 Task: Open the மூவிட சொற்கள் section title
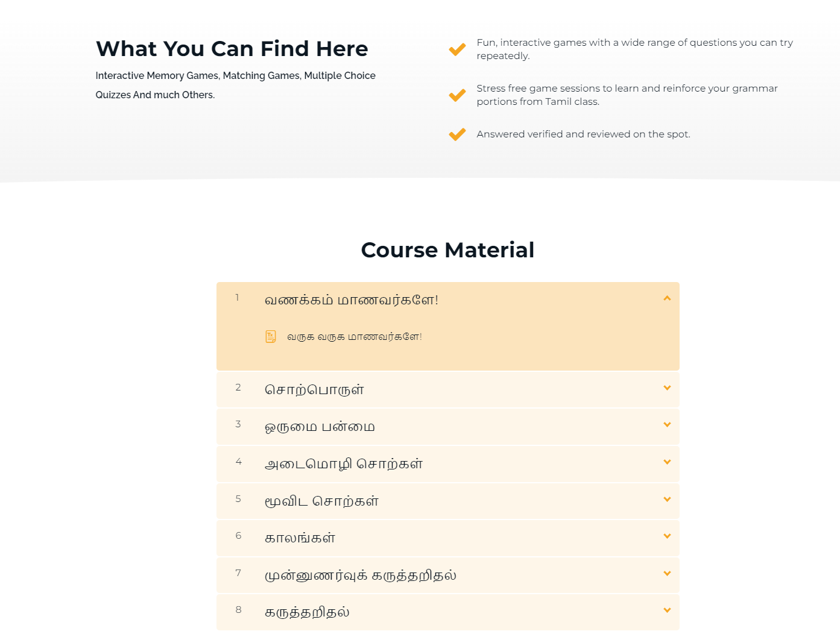pos(321,501)
